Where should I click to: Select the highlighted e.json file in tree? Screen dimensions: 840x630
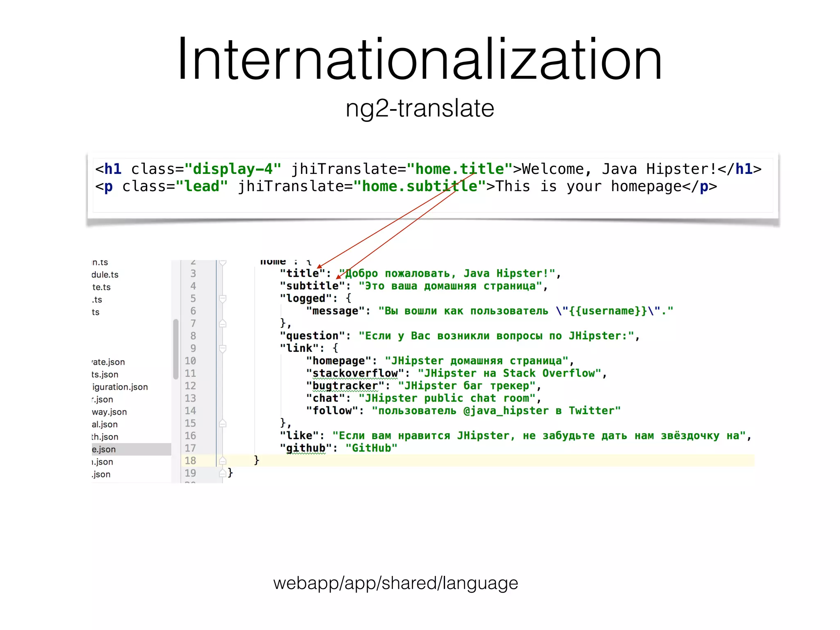coord(104,450)
